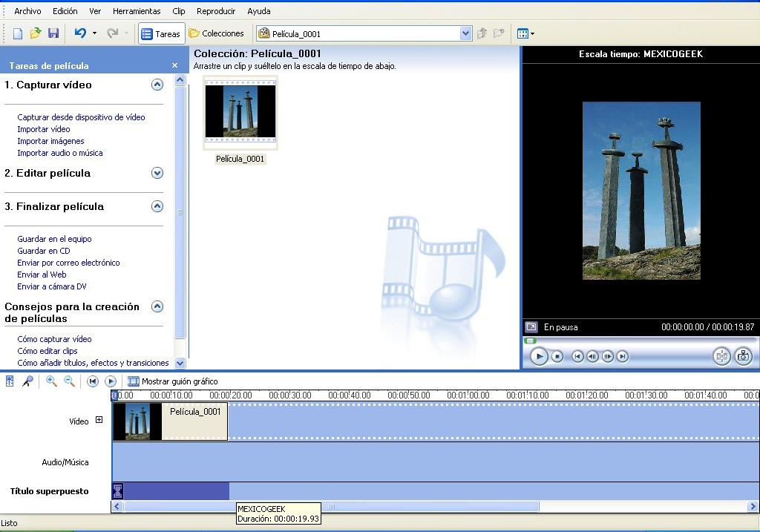
Task: Toggle the Colecciones pane button
Action: click(217, 33)
